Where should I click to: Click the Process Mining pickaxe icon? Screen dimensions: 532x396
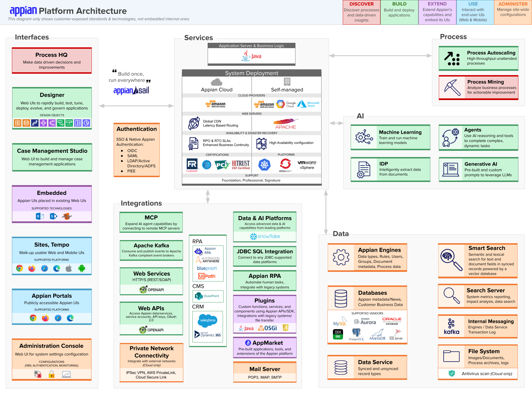point(452,88)
